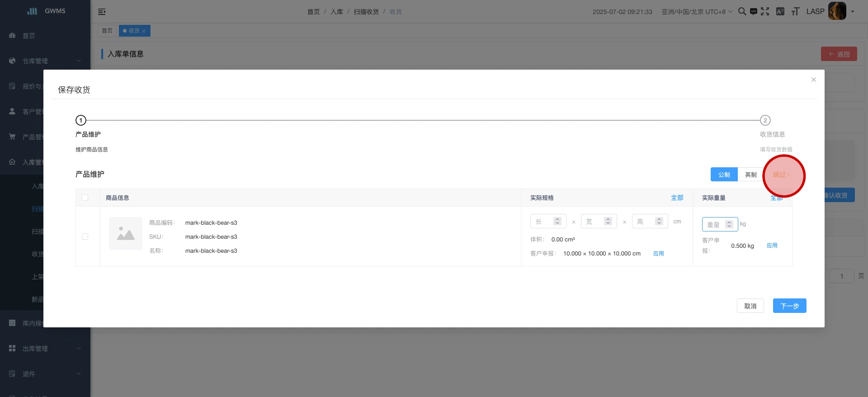Image resolution: width=868 pixels, height=397 pixels.
Task: Click the 重量 weight input field
Action: click(714, 224)
